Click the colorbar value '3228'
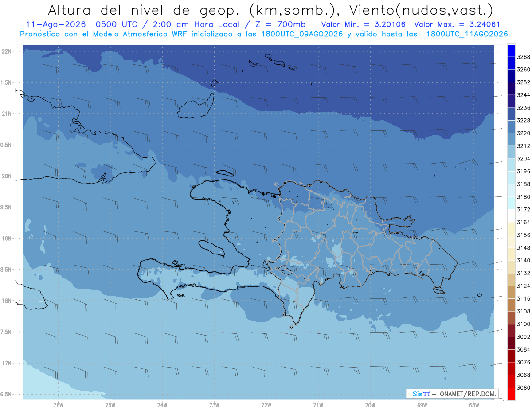This screenshot has height=411, width=532. click(x=524, y=120)
